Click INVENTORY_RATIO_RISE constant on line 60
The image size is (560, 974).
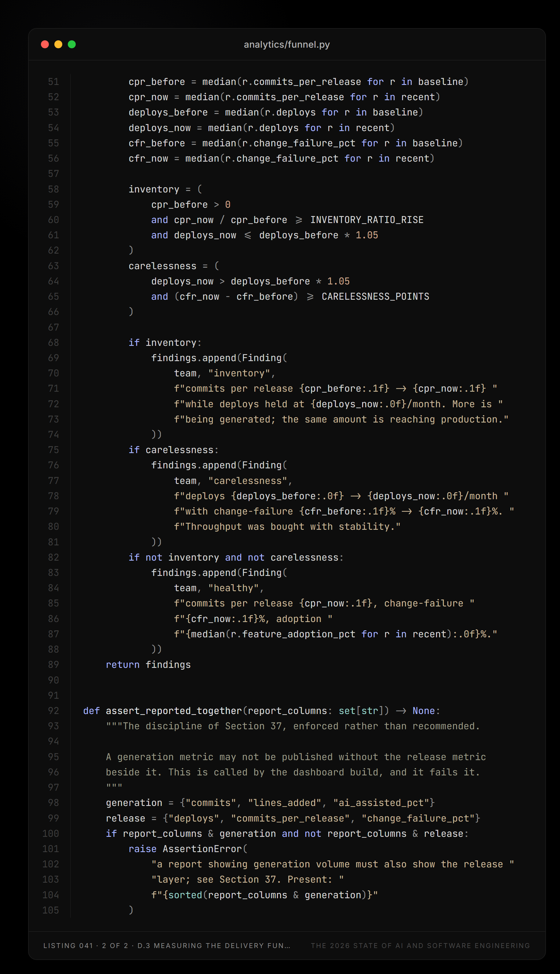(367, 220)
